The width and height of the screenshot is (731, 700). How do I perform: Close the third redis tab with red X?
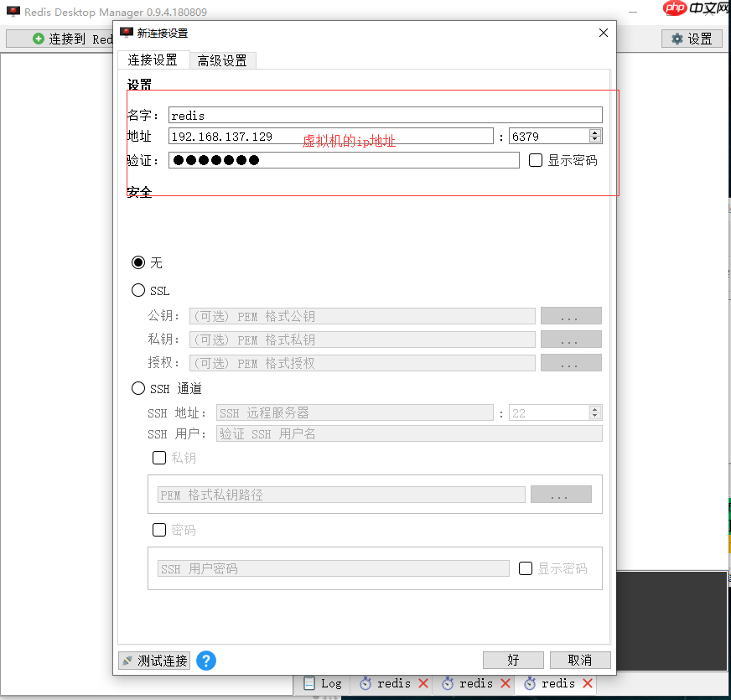(586, 684)
